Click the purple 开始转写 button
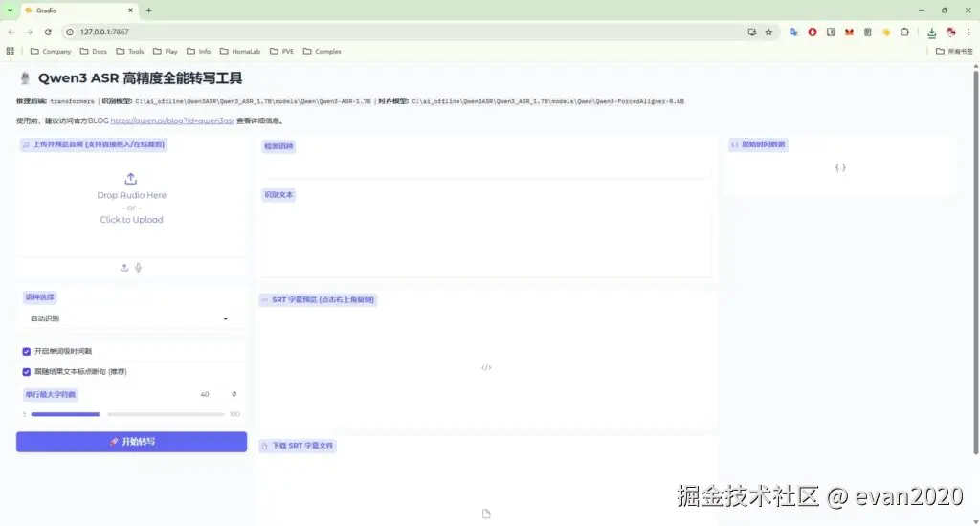The height and width of the screenshot is (526, 980). (x=131, y=442)
